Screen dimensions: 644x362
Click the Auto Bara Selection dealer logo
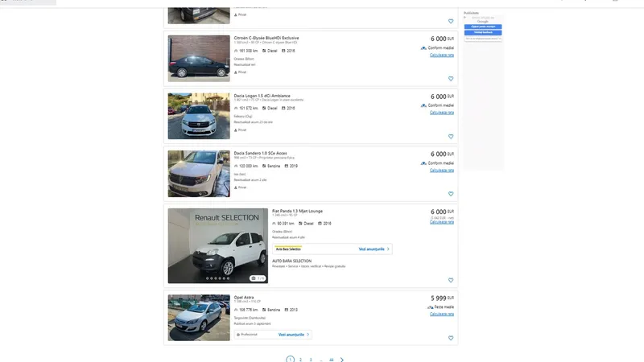[x=288, y=249]
